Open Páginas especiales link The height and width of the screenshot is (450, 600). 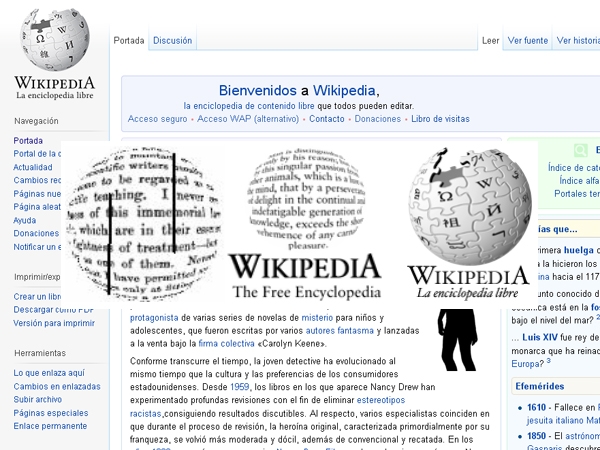tap(51, 413)
